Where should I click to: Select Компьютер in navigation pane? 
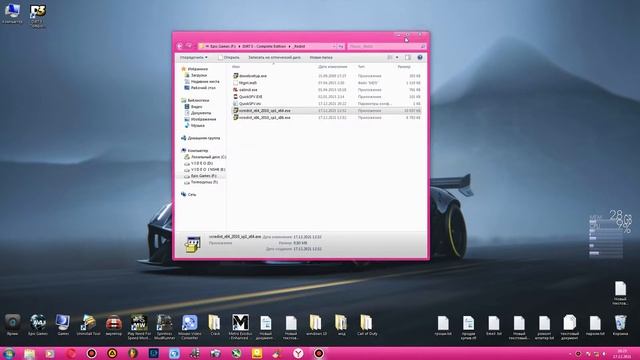(x=198, y=151)
